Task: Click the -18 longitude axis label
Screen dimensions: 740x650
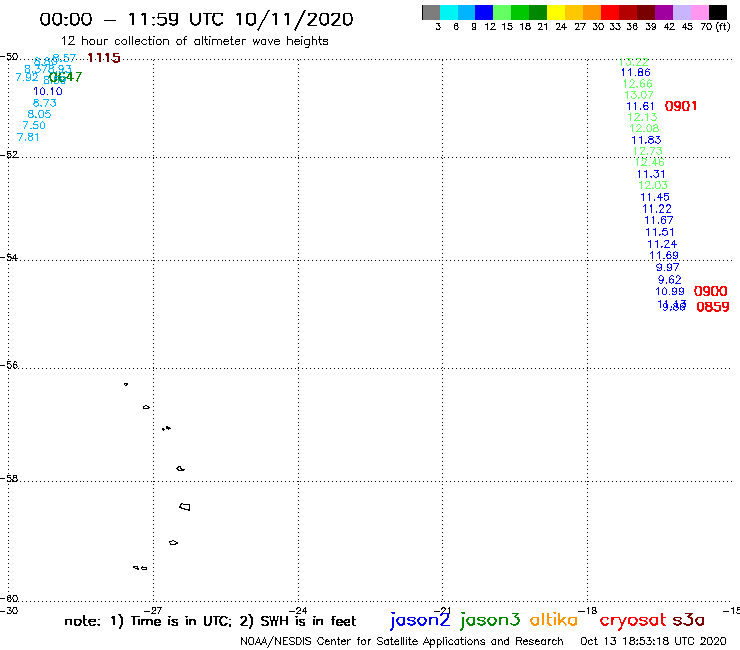Action: click(x=588, y=610)
